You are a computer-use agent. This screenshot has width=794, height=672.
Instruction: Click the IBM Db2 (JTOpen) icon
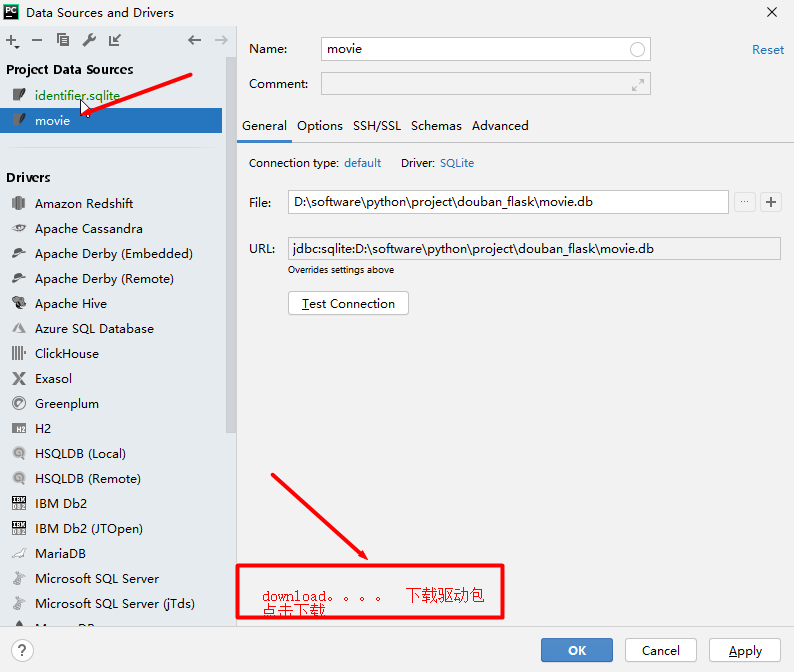click(x=19, y=528)
